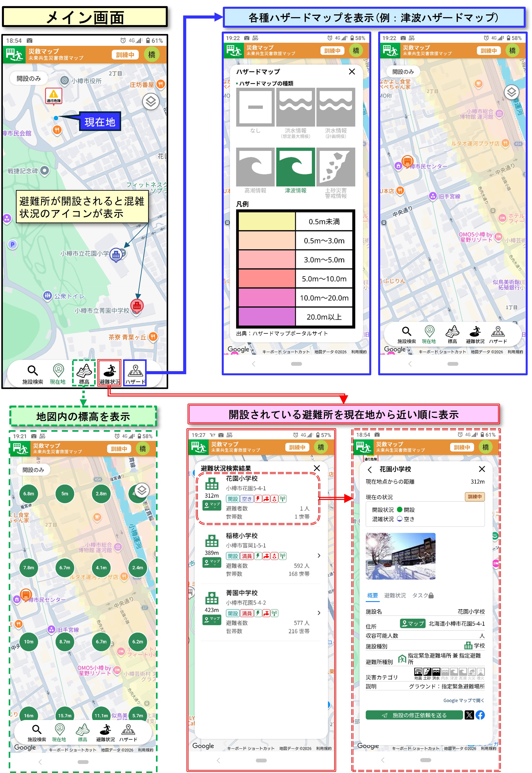Screen dimensions: 532x773
Task: Toggle 開設のみ chip on the main screen
Action: click(29, 78)
